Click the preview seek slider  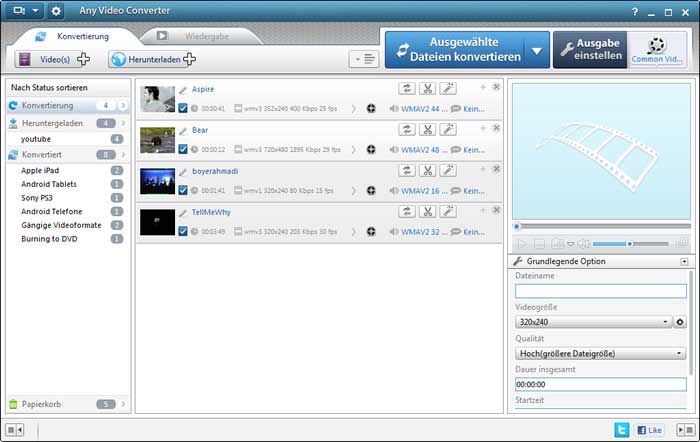click(x=603, y=226)
